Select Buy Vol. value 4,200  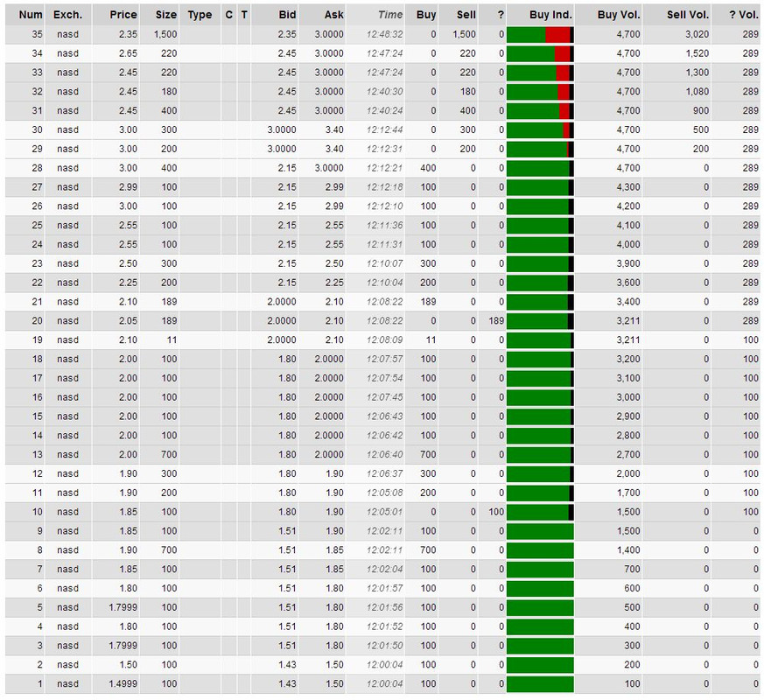pos(628,206)
